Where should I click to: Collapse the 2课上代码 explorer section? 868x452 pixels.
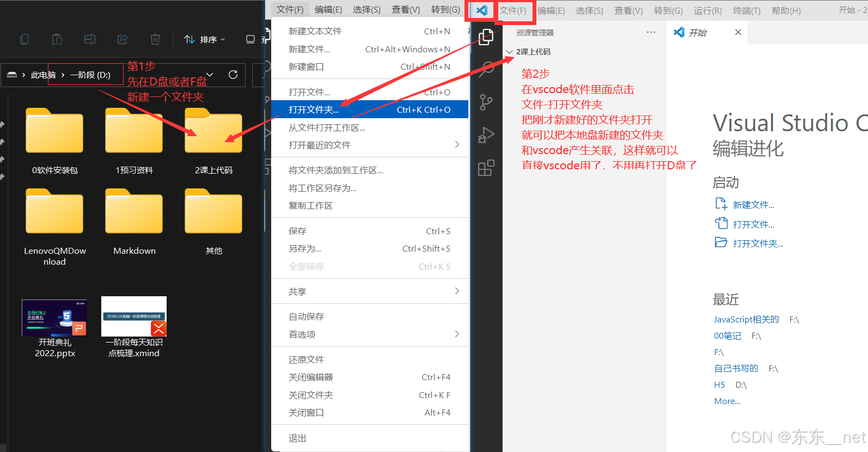pos(510,52)
